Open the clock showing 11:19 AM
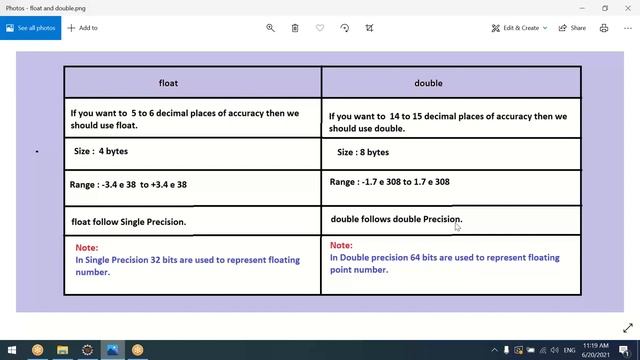640x360 pixels. 596,350
